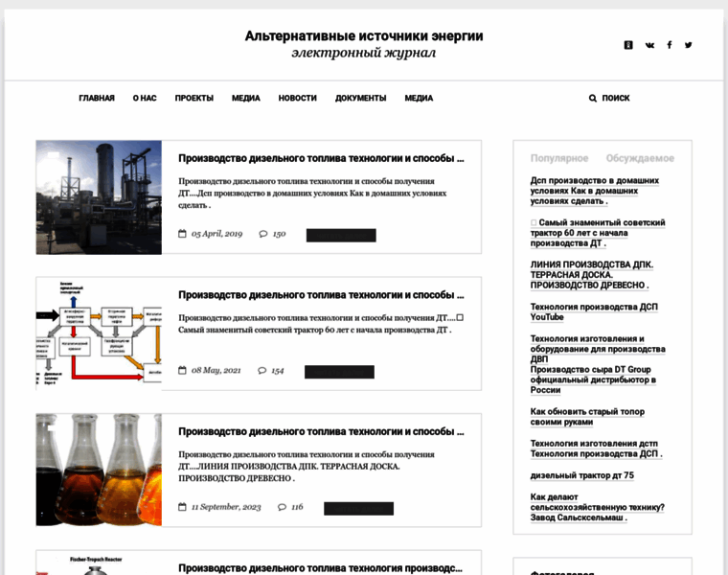Go to the ГЛАВНАЯ menu item

97,98
